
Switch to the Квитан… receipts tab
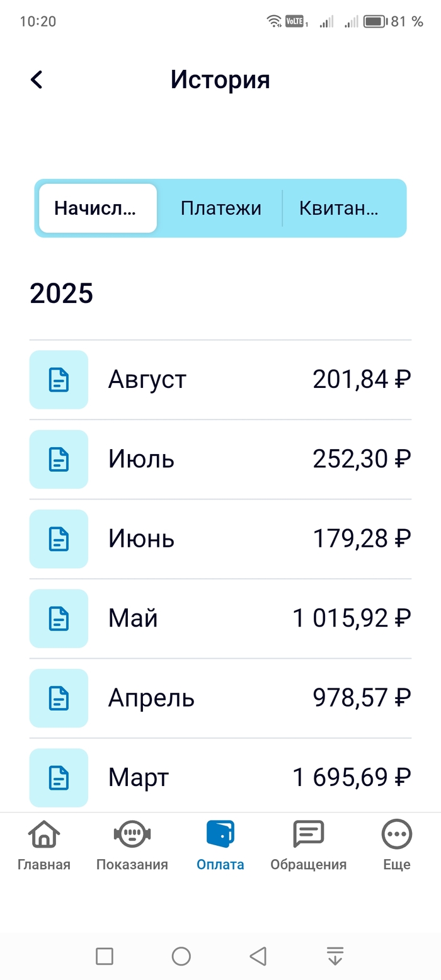tap(339, 208)
